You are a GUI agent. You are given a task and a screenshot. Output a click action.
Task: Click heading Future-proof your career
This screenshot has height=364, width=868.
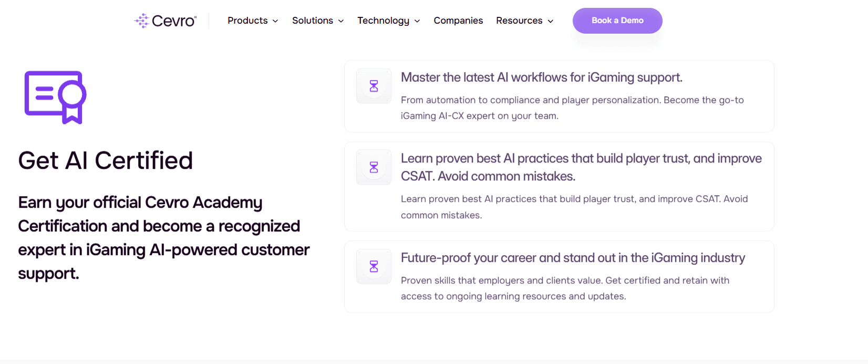click(573, 258)
